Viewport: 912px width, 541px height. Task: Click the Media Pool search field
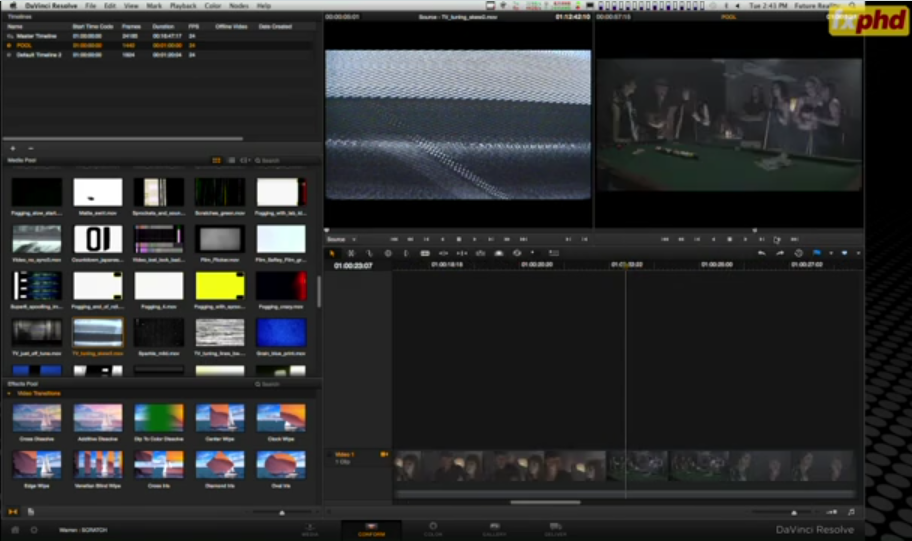[x=285, y=160]
